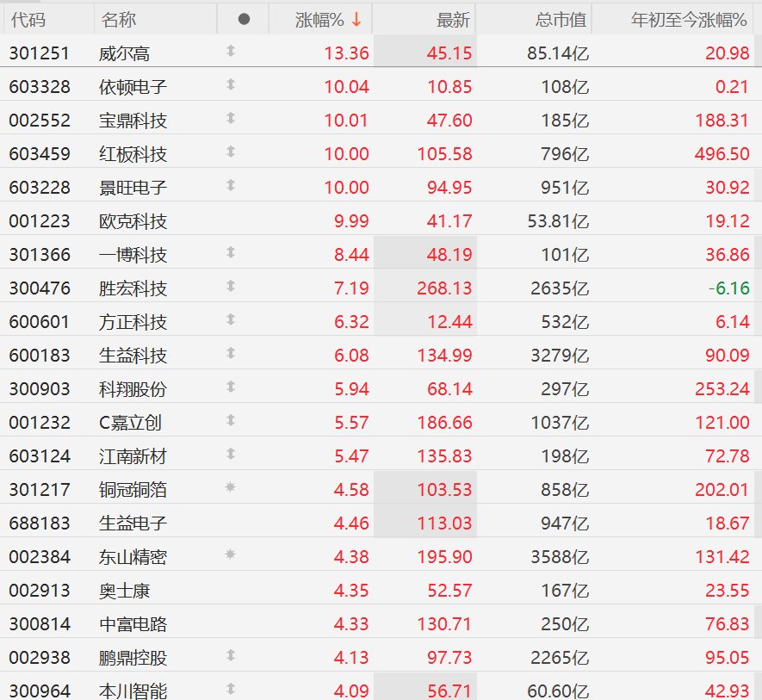This screenshot has height=700, width=762.
Task: Select stock name 依顿电子
Action: 133,86
